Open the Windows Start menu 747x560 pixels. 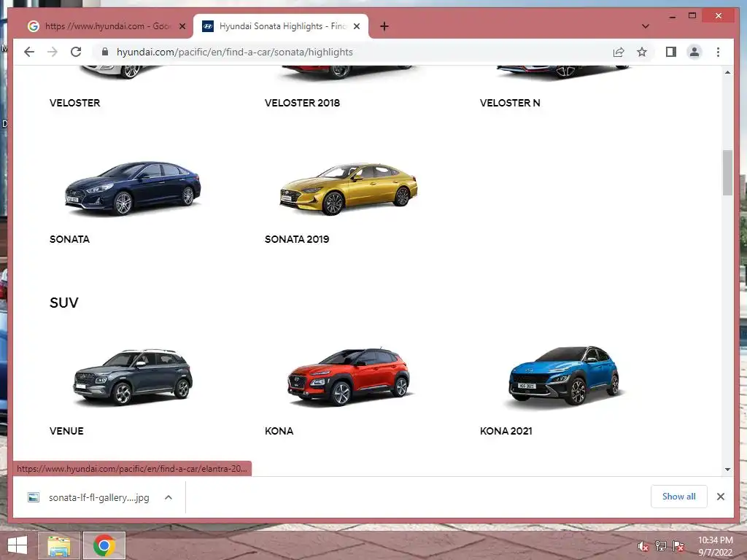18,545
